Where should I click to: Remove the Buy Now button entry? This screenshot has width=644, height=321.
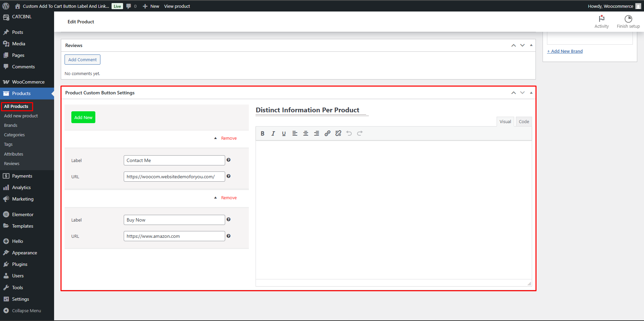[229, 198]
